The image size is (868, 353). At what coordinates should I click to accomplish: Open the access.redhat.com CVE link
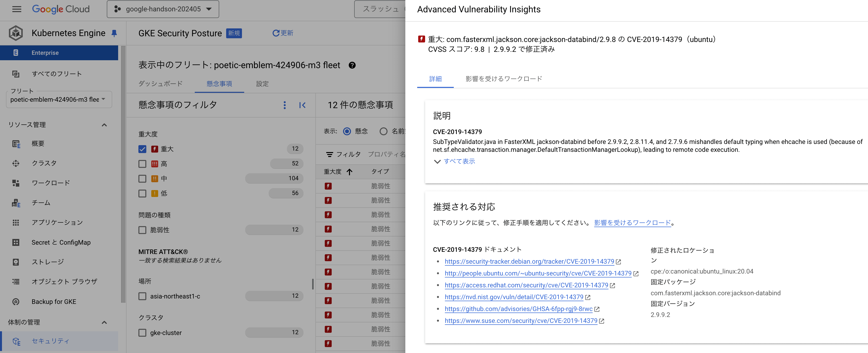(526, 285)
